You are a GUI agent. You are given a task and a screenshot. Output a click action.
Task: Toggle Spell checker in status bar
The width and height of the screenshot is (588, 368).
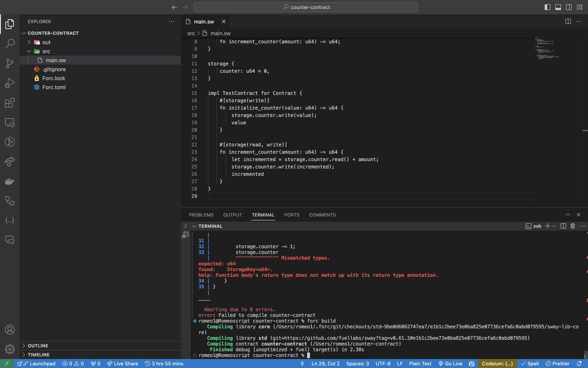(529, 364)
